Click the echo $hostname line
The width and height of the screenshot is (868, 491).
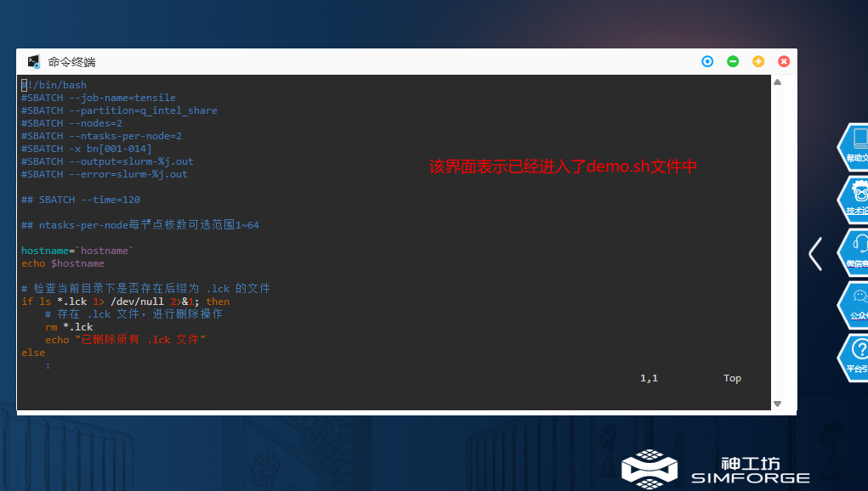[63, 263]
